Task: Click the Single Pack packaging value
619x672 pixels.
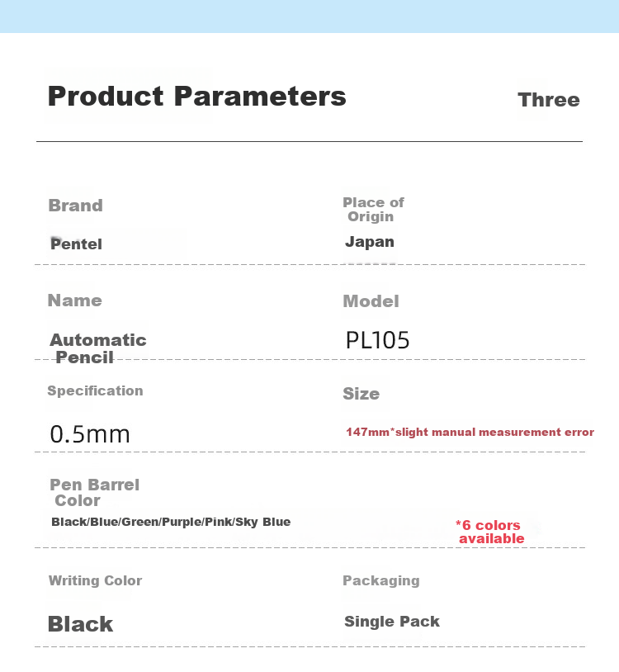Action: (x=392, y=622)
